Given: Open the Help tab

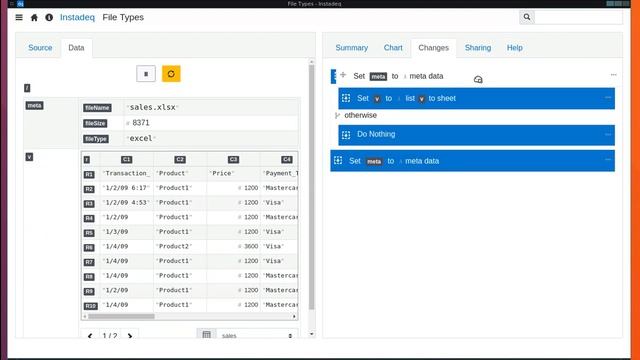Looking at the screenshot, I should [x=515, y=48].
